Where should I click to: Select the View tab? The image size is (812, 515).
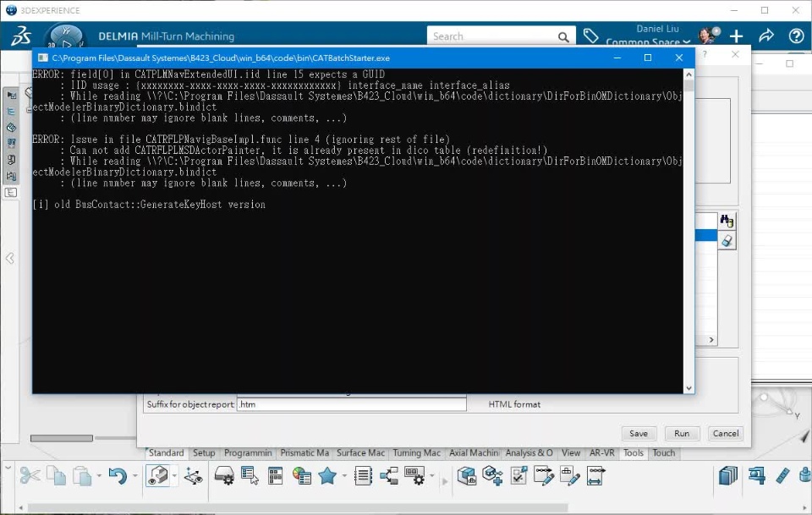point(571,453)
